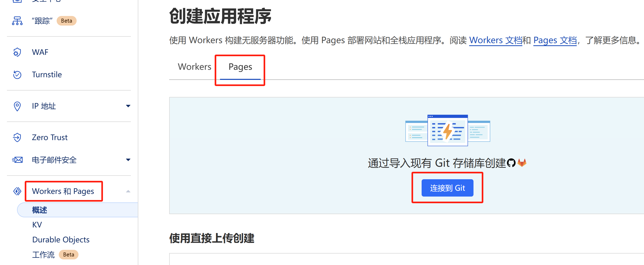Click the 使用直接上传创建 heading
The image size is (644, 265).
212,238
